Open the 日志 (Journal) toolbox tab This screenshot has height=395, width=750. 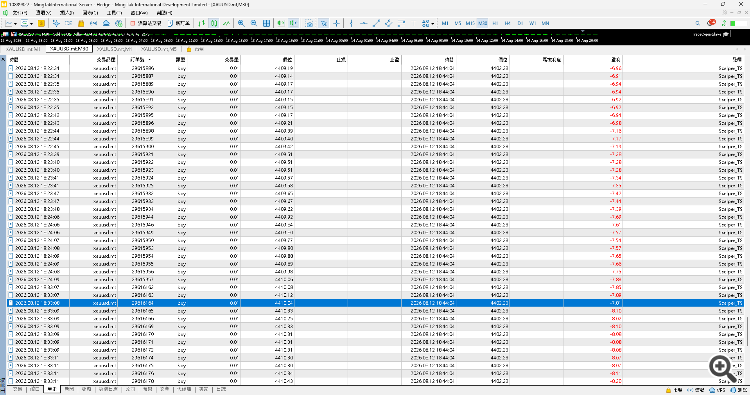(x=221, y=389)
